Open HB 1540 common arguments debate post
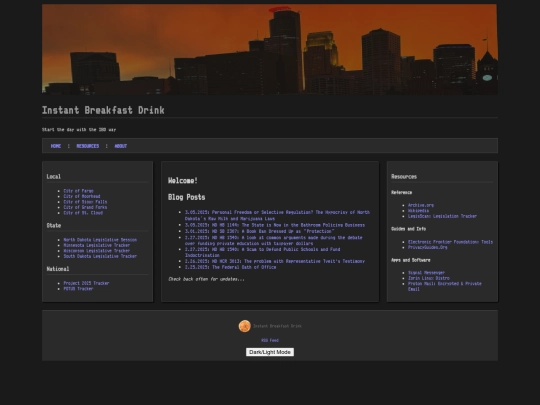This screenshot has height=405, width=540. click(273, 240)
